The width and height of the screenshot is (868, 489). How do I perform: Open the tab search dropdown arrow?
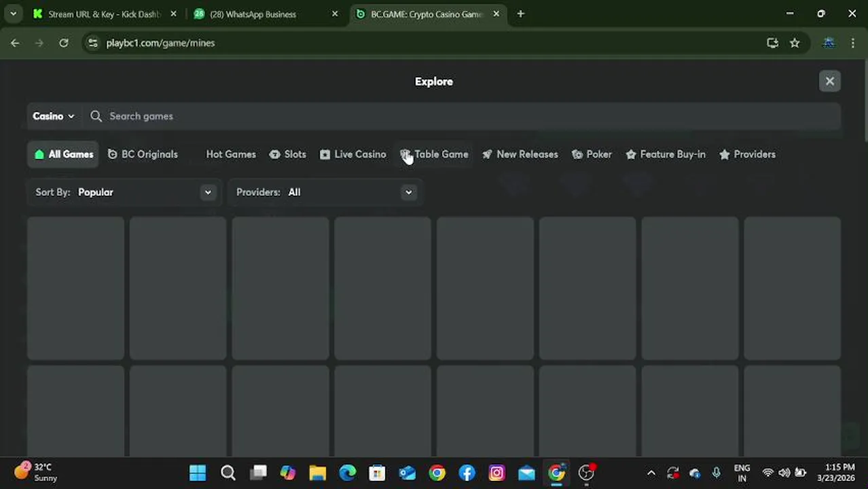click(13, 14)
